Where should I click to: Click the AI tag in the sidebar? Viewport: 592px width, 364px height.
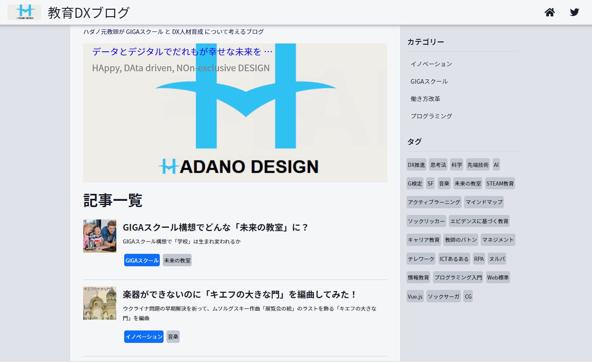coord(496,164)
